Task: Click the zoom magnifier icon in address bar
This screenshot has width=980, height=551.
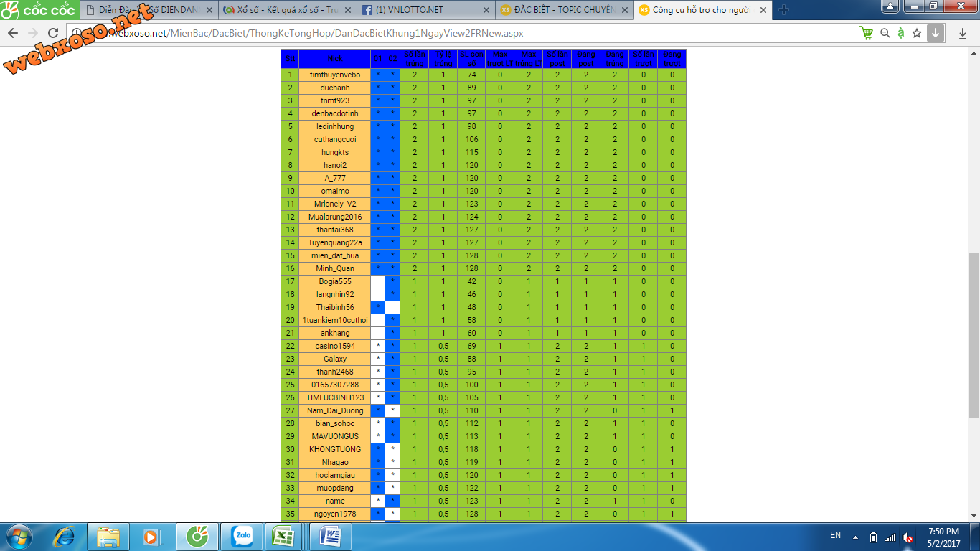Action: click(885, 33)
